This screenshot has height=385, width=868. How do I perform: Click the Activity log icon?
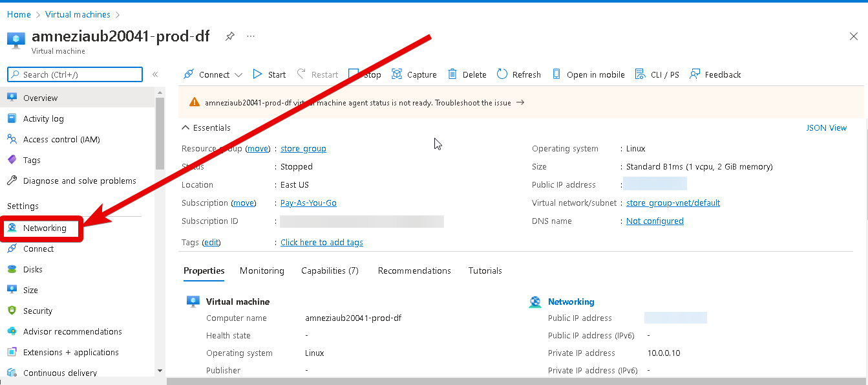pos(12,118)
